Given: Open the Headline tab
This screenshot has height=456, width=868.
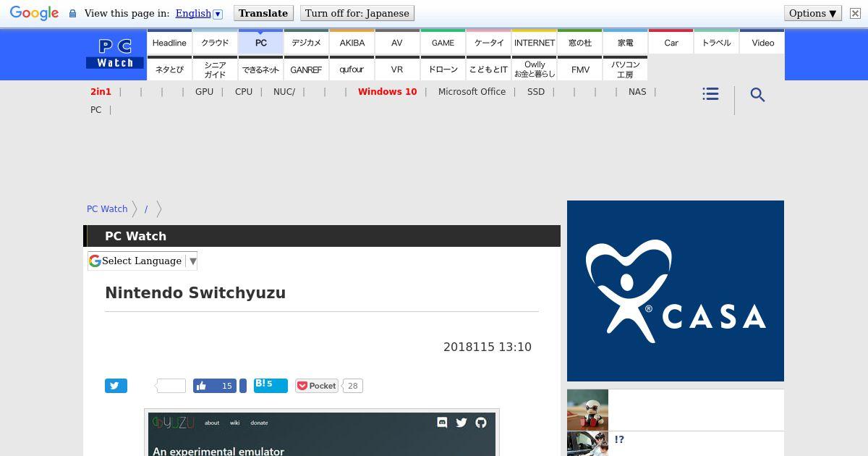Looking at the screenshot, I should (x=169, y=42).
